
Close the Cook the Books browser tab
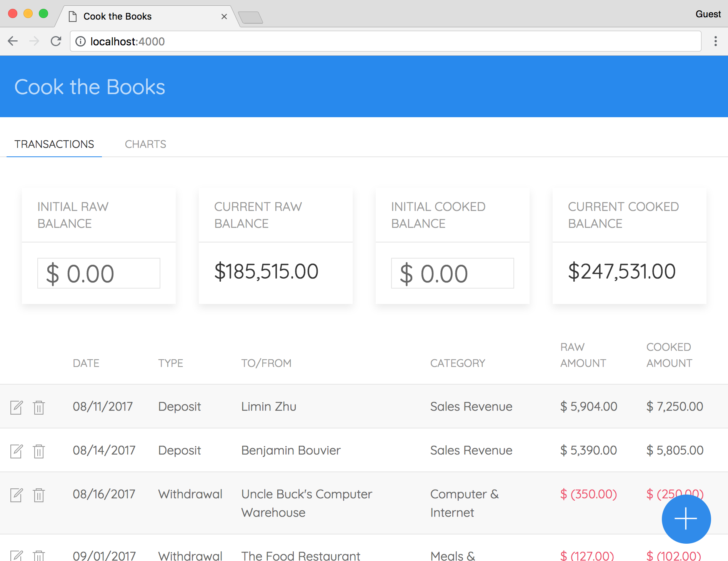tap(224, 17)
